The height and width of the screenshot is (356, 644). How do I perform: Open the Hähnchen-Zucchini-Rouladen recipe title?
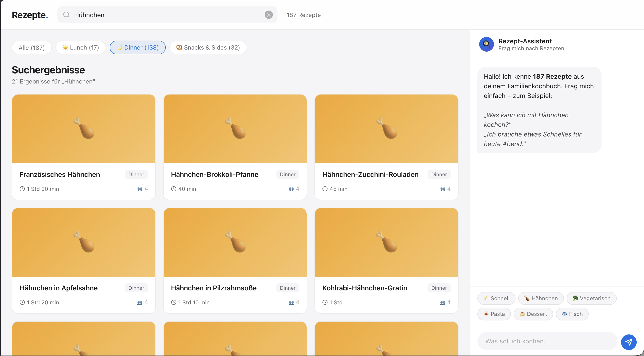(x=370, y=174)
